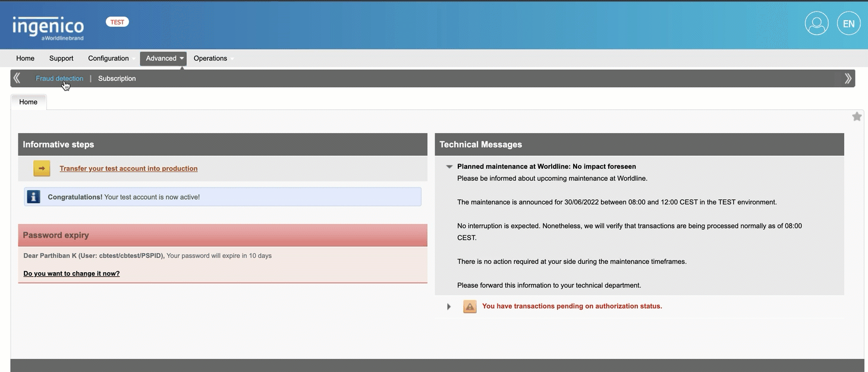Click the yellow arrow icon beside Transfer link

click(42, 169)
